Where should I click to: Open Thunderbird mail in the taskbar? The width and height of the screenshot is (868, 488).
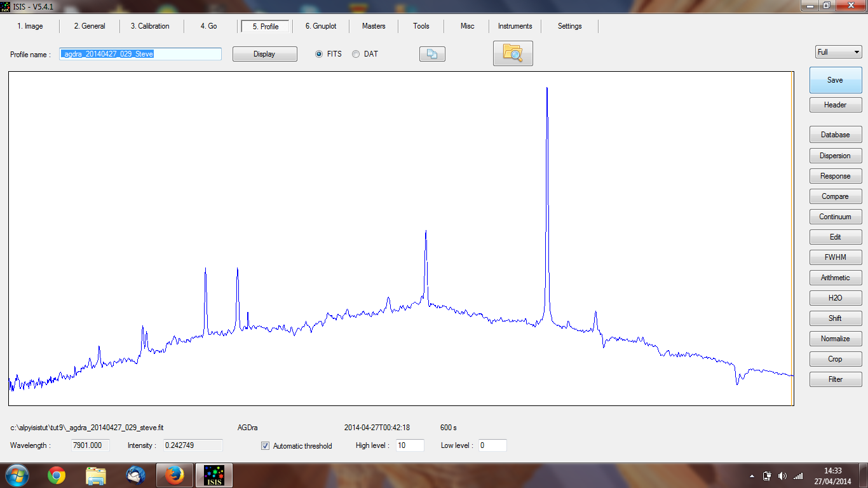click(x=135, y=475)
